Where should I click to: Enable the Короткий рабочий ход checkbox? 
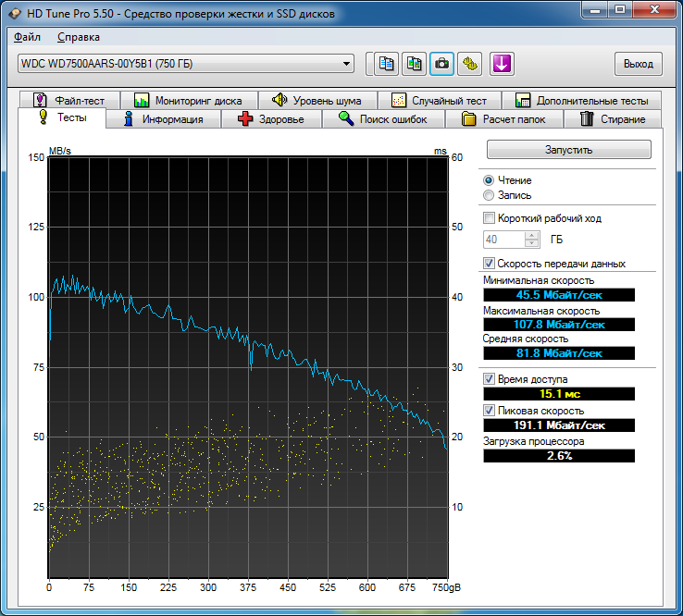click(x=490, y=217)
